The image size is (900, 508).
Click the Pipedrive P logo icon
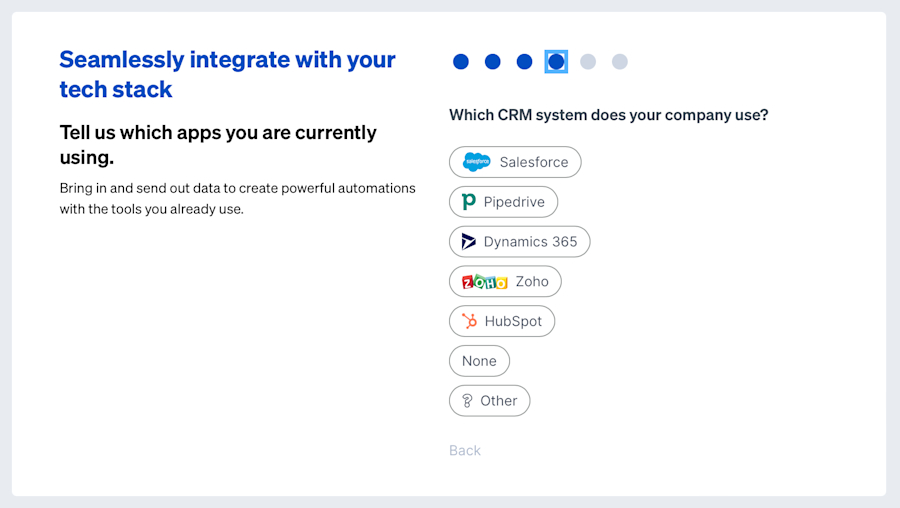(468, 202)
